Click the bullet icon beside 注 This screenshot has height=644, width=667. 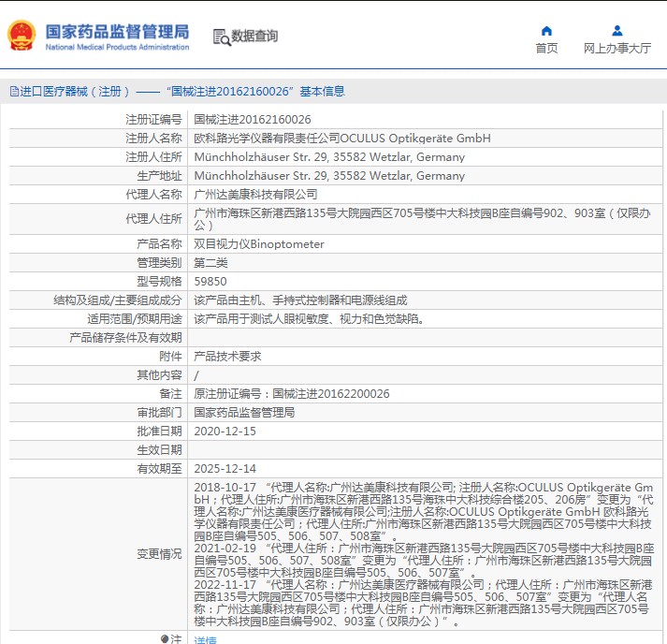(165, 638)
